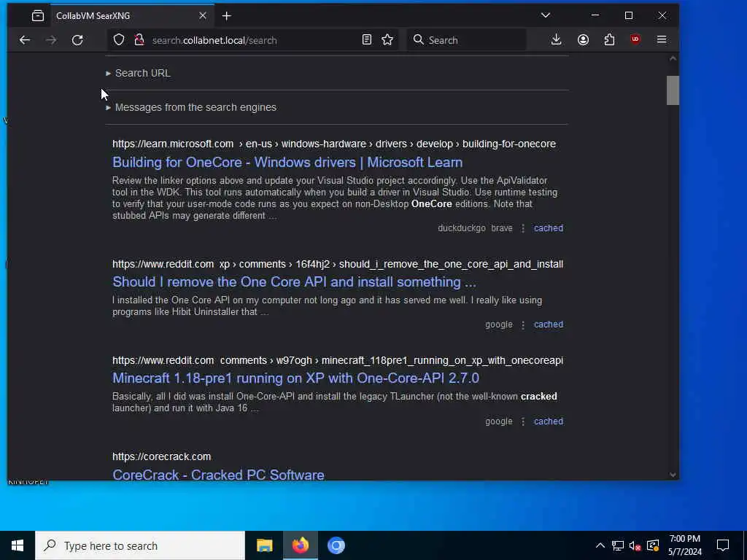Open the Windows notification center
The image size is (747, 560).
pyautogui.click(x=723, y=545)
